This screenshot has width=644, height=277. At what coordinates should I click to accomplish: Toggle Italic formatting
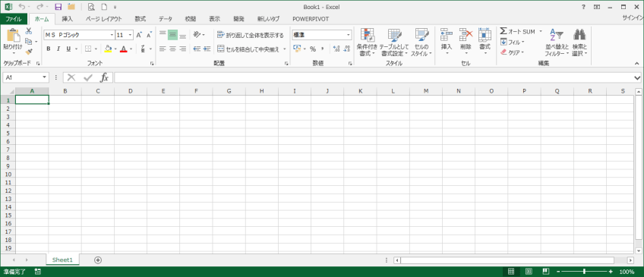pyautogui.click(x=58, y=49)
